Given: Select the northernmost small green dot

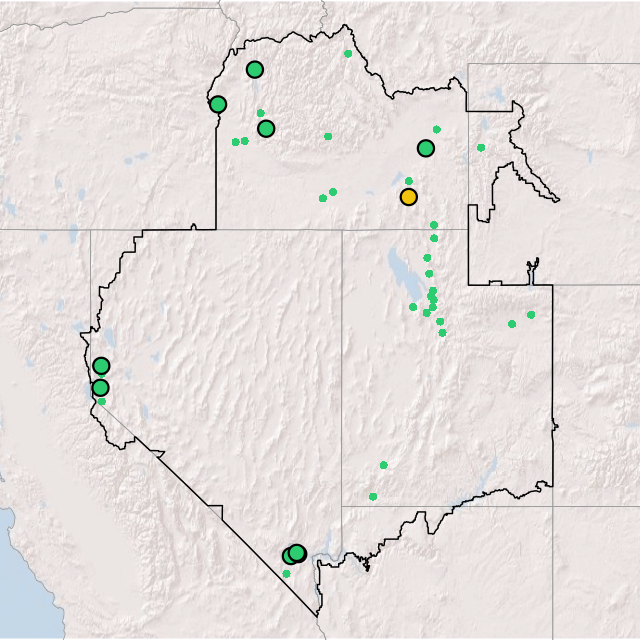Looking at the screenshot, I should [348, 54].
